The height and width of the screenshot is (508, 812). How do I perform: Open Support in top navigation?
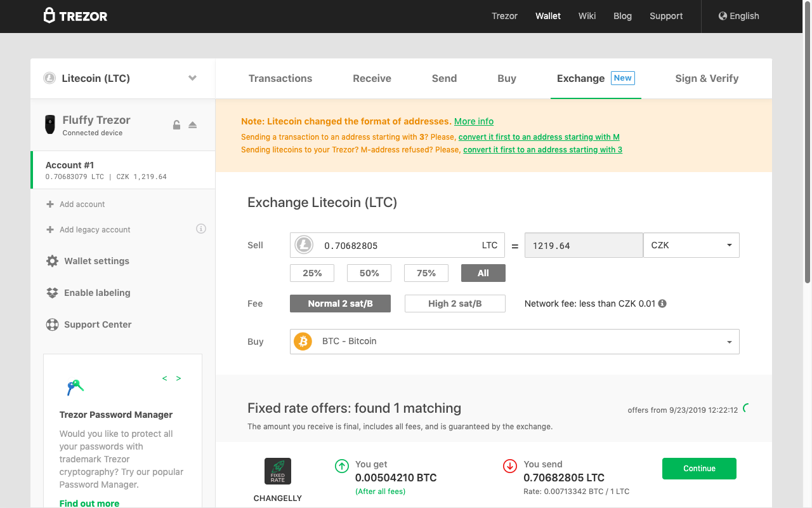pos(666,16)
